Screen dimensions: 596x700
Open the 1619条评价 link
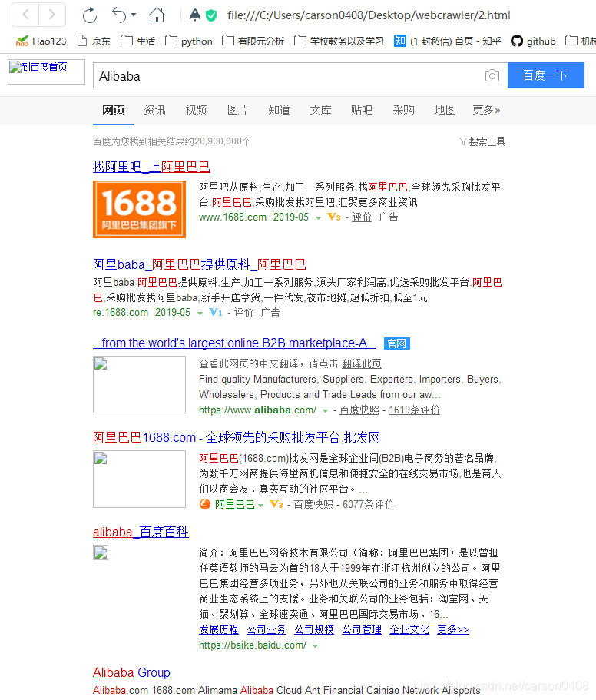point(415,410)
